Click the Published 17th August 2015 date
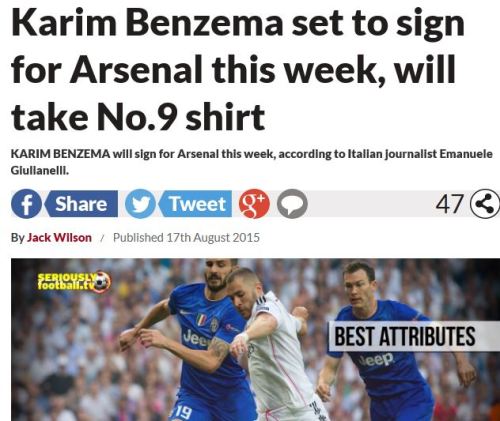The width and height of the screenshot is (500, 421). pyautogui.click(x=186, y=238)
